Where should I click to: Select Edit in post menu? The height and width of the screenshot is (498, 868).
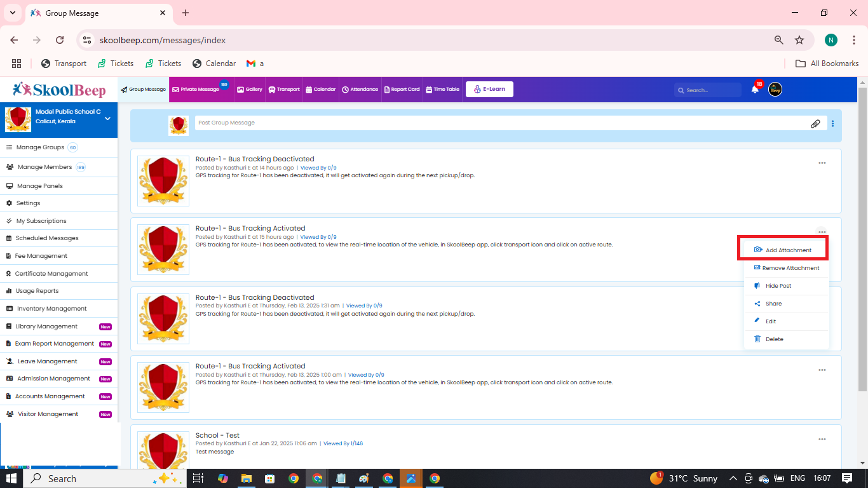(787, 321)
